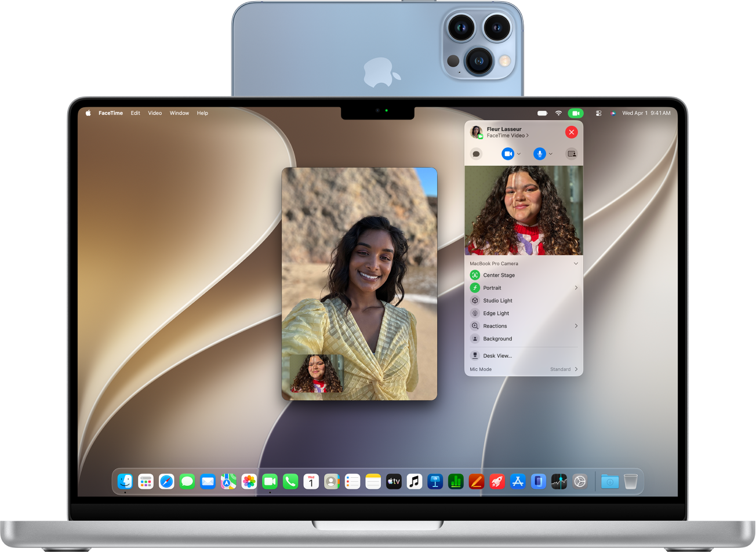This screenshot has height=552, width=756.
Task: End the call with the red X button
Action: (572, 132)
